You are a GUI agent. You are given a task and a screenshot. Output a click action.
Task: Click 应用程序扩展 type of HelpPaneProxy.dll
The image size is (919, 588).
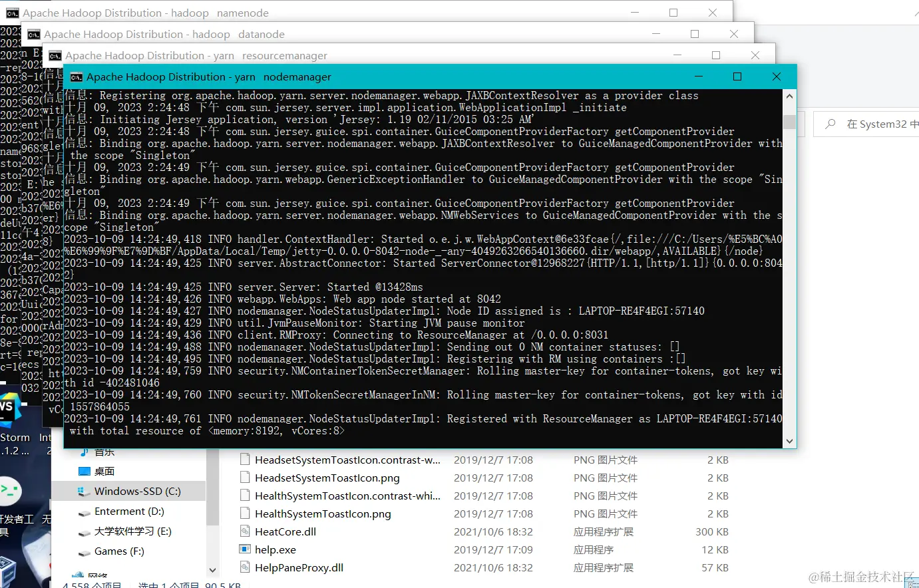point(604,567)
